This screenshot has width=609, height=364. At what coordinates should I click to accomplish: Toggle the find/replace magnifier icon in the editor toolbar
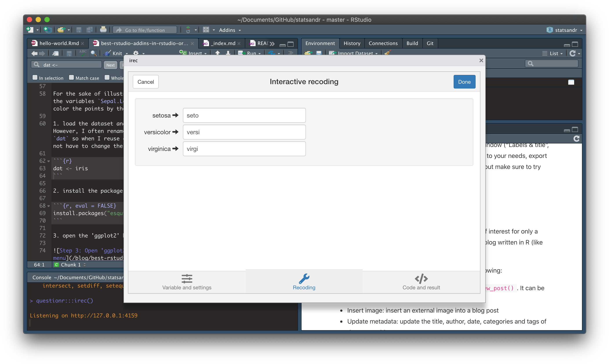(x=93, y=53)
